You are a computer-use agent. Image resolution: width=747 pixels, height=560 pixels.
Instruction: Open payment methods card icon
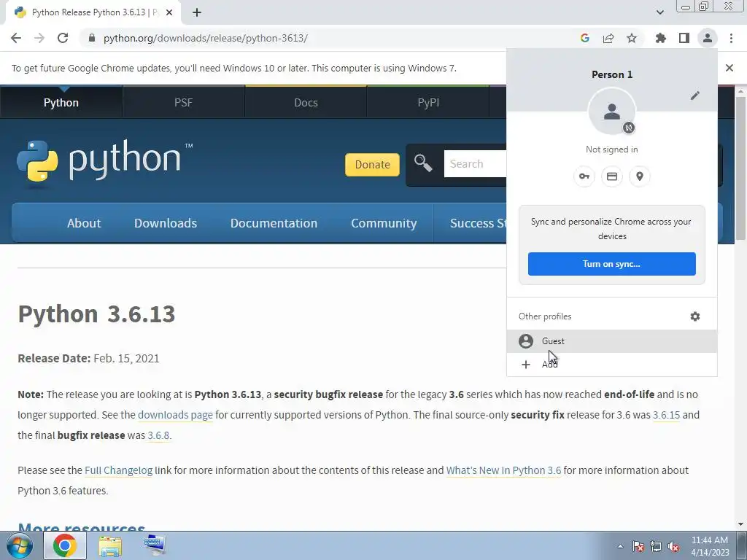point(612,176)
